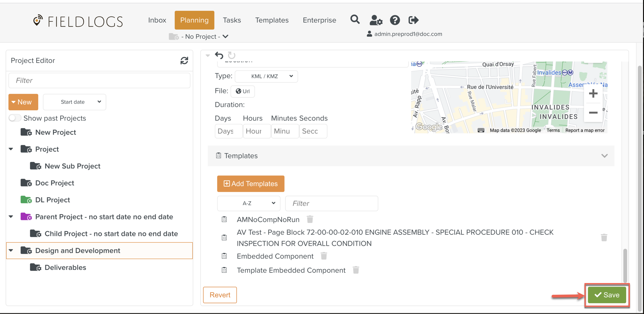The width and height of the screenshot is (644, 314).
Task: Click the undo arrow icon
Action: coord(219,55)
